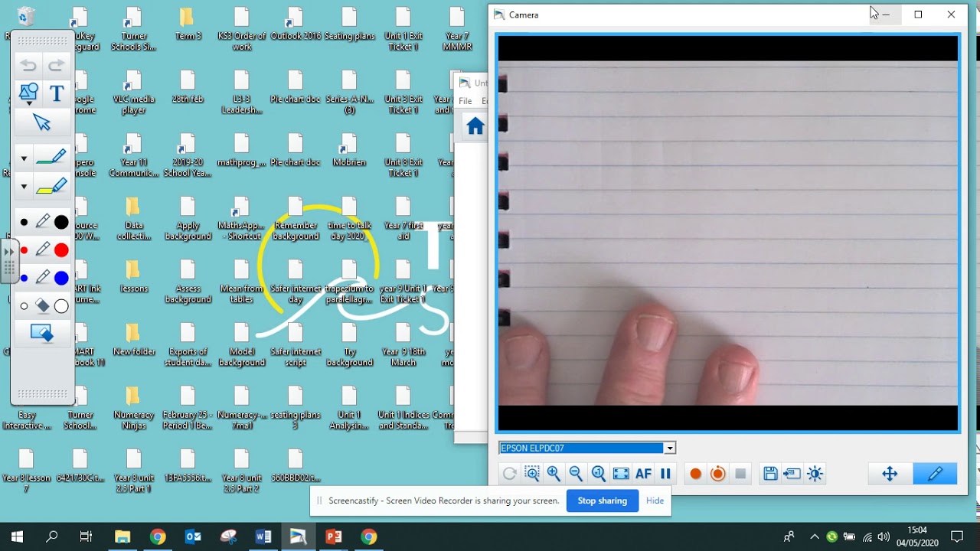Save the camera image
The height and width of the screenshot is (551, 980).
coord(770,474)
